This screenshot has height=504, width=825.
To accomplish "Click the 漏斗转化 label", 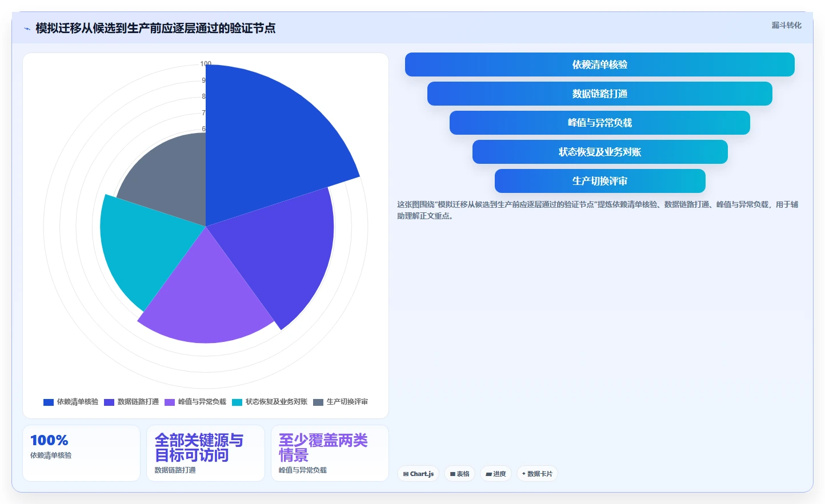I will tap(786, 25).
